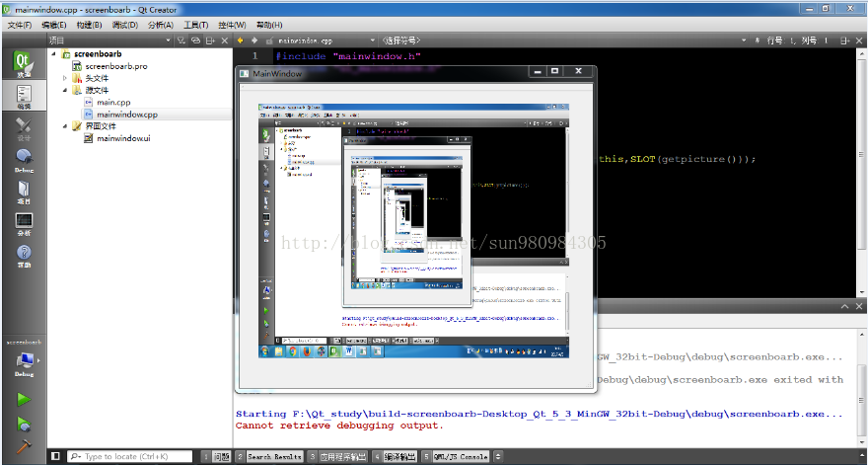
Task: Click the nested screenshot in MainWindow
Action: (413, 231)
